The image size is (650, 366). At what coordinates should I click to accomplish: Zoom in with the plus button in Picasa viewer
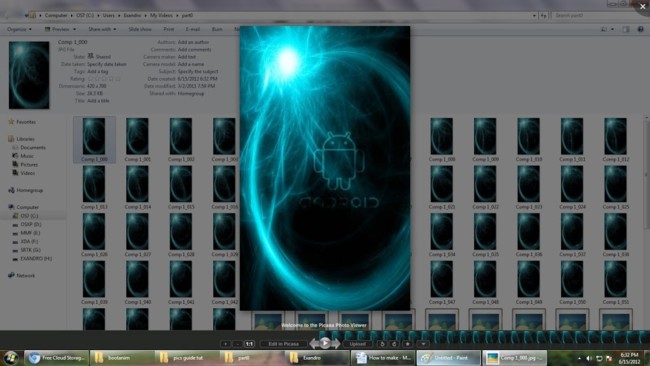point(225,344)
